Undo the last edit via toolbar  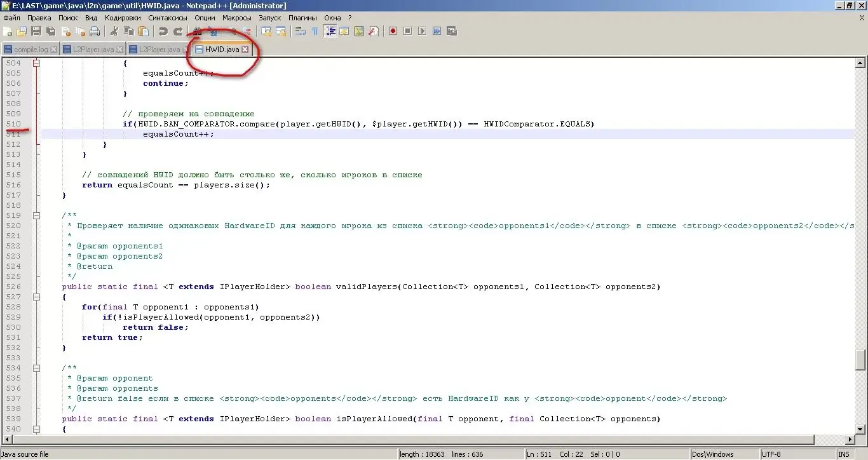coord(163,31)
